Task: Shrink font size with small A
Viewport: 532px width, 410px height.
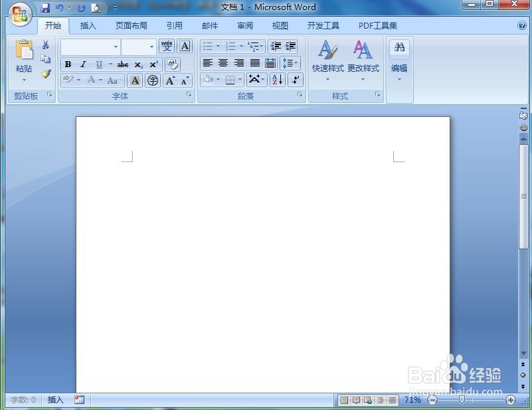Action: 185,80
